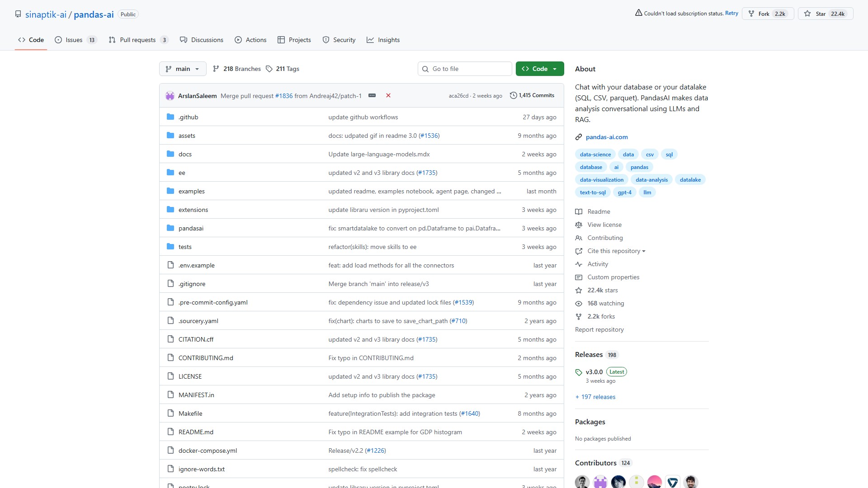Click the commit history clock icon
Viewport: 868px width, 488px height.
point(513,95)
